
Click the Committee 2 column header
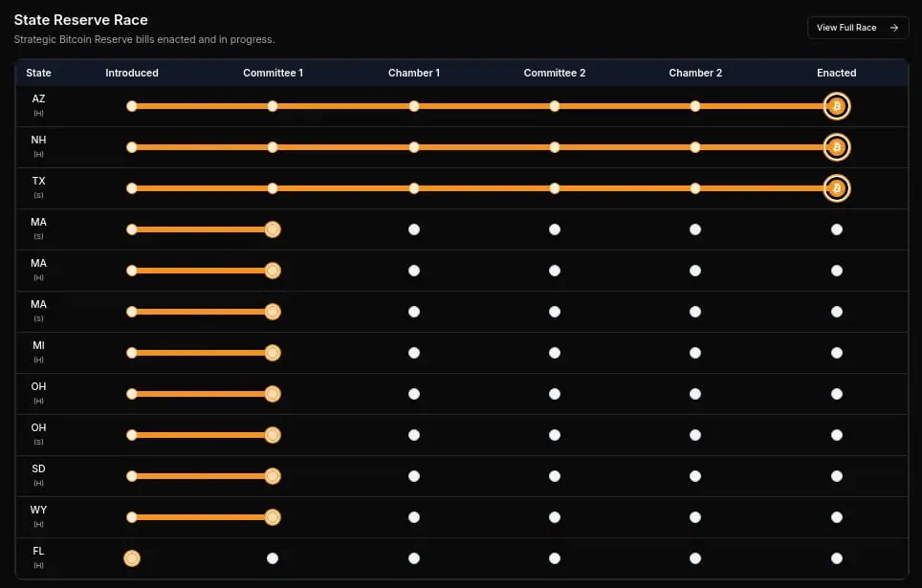tap(555, 73)
